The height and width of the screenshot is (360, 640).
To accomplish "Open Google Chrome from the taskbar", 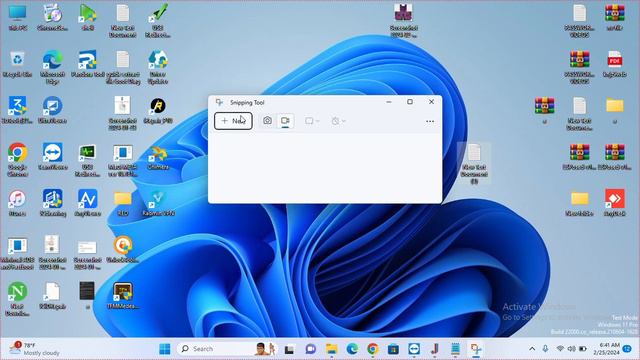I will tap(373, 349).
